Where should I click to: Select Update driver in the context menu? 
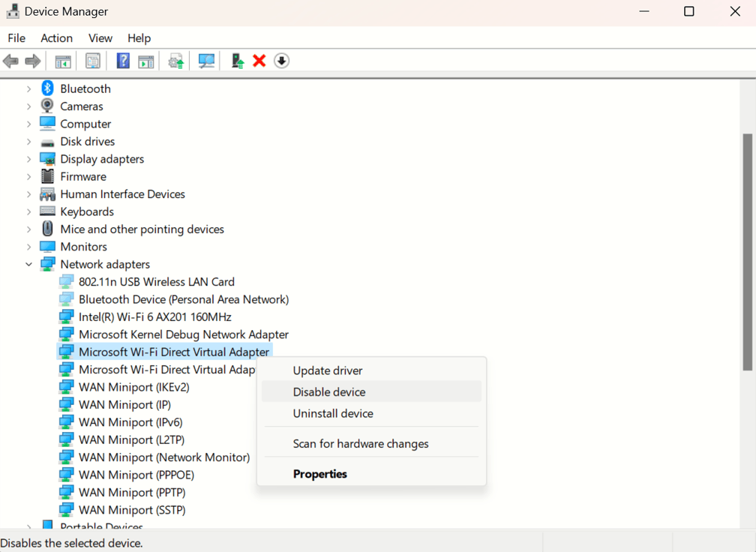pyautogui.click(x=327, y=370)
